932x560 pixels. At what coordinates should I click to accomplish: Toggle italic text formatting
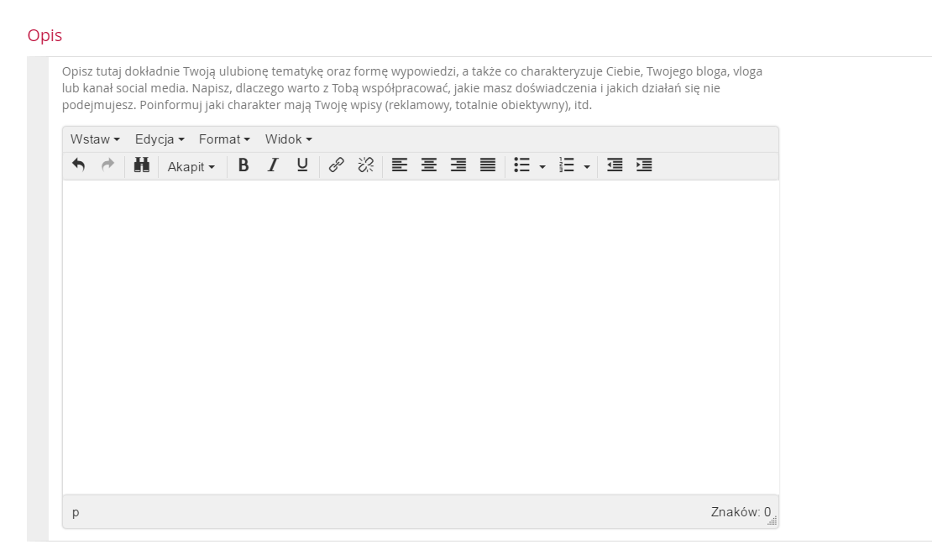[273, 165]
